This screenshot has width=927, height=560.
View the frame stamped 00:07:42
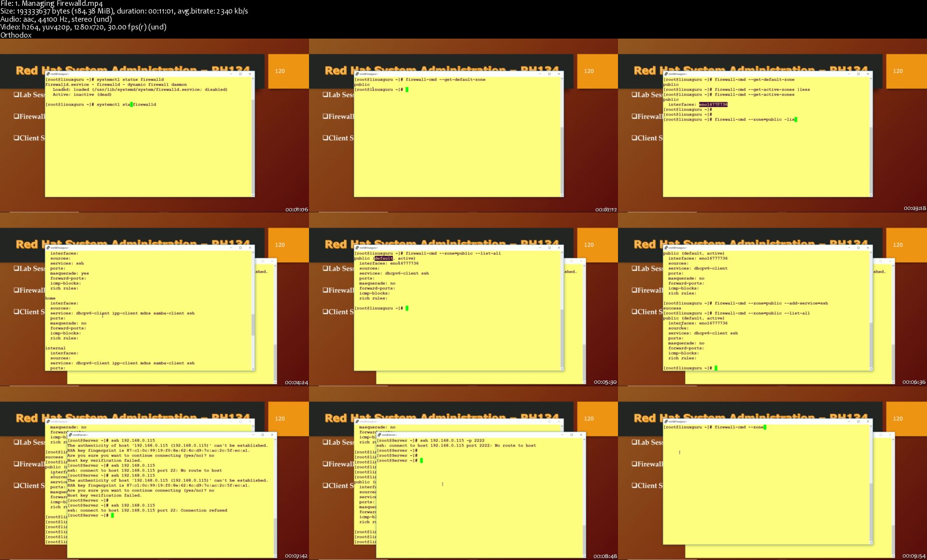[x=154, y=473]
